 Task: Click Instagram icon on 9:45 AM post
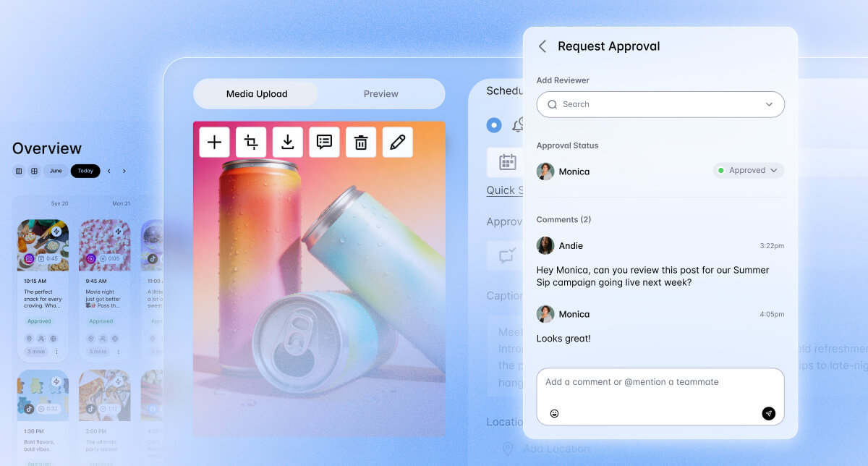(x=92, y=258)
